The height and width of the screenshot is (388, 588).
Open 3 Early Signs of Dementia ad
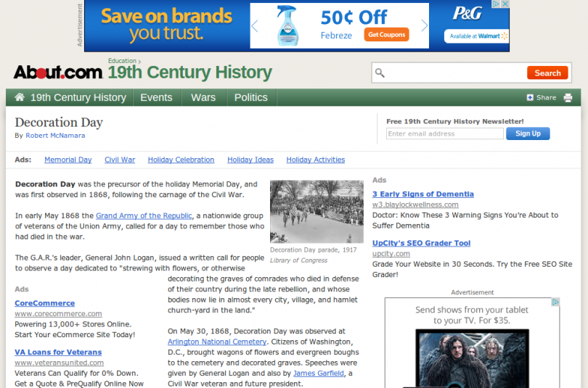[423, 194]
